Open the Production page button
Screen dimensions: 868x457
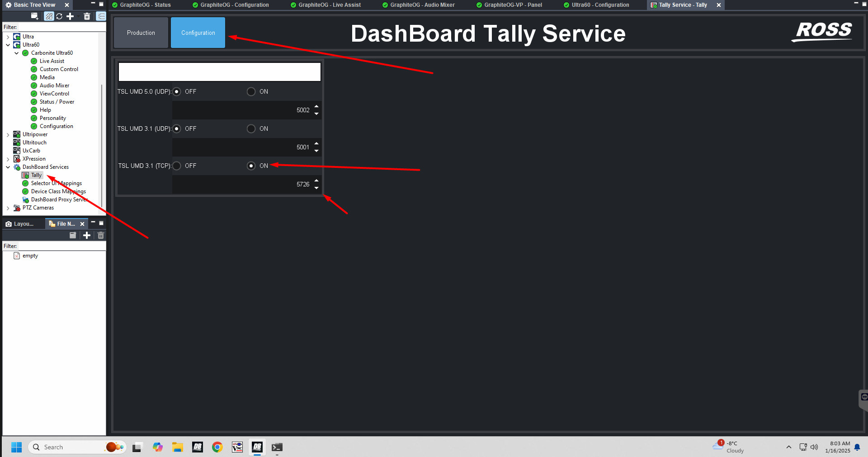141,33
